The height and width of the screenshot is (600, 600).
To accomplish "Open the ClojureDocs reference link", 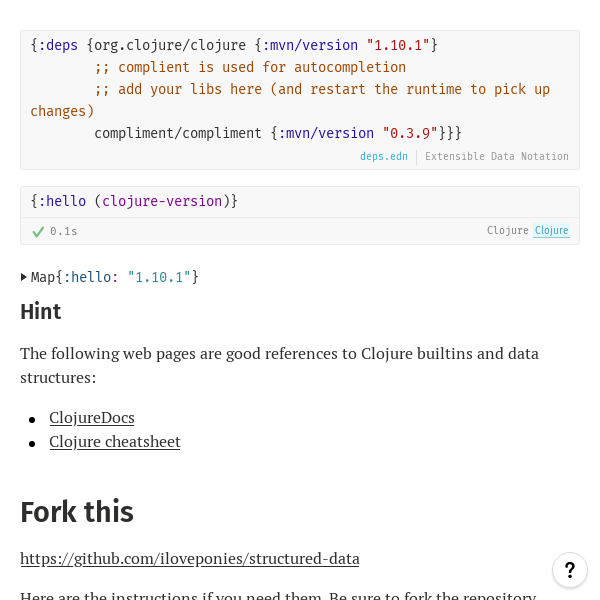I will [x=92, y=418].
